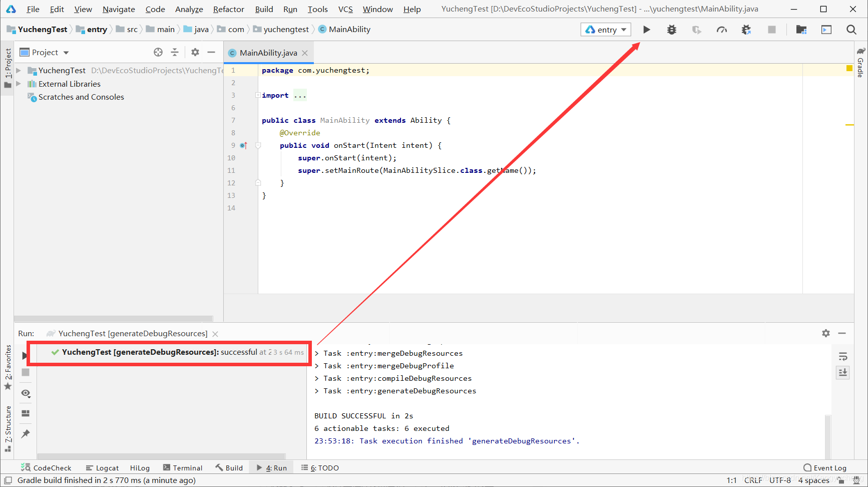
Task: Expand Task :entry:mergeDebugProfile output
Action: click(x=316, y=366)
